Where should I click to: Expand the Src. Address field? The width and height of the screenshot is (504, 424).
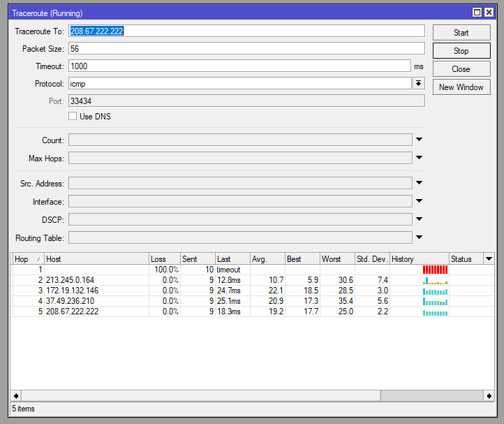pyautogui.click(x=419, y=183)
